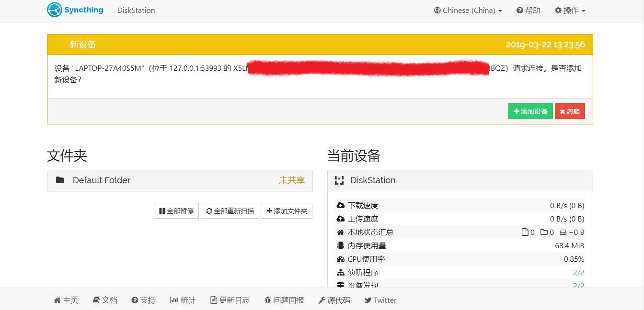
Task: Click DiskStation name in top navbar
Action: [136, 11]
